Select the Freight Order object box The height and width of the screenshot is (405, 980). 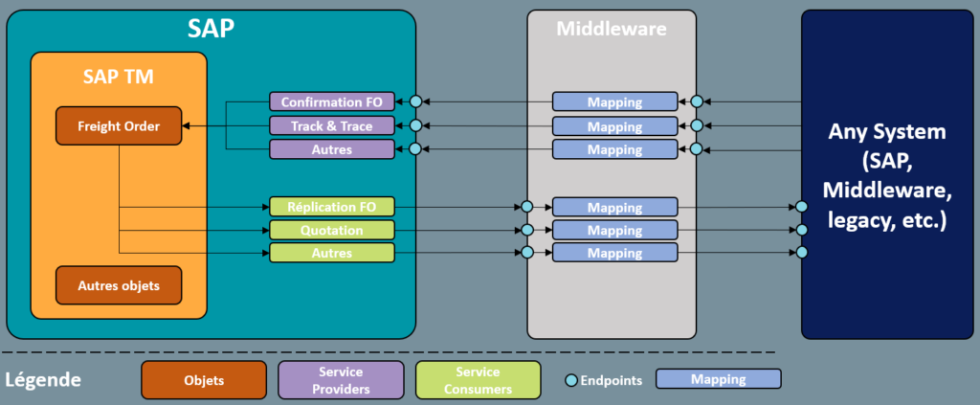click(119, 126)
